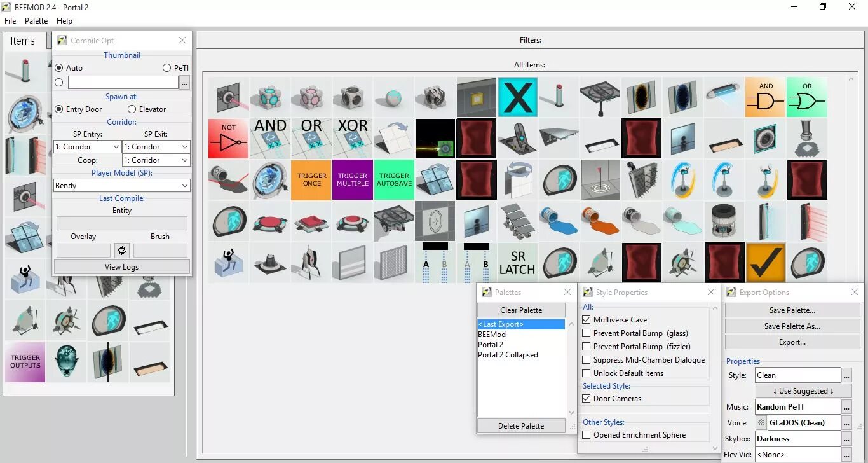Select the Auto thumbnail radio button
Screen dimensions: 868x463
(x=59, y=67)
